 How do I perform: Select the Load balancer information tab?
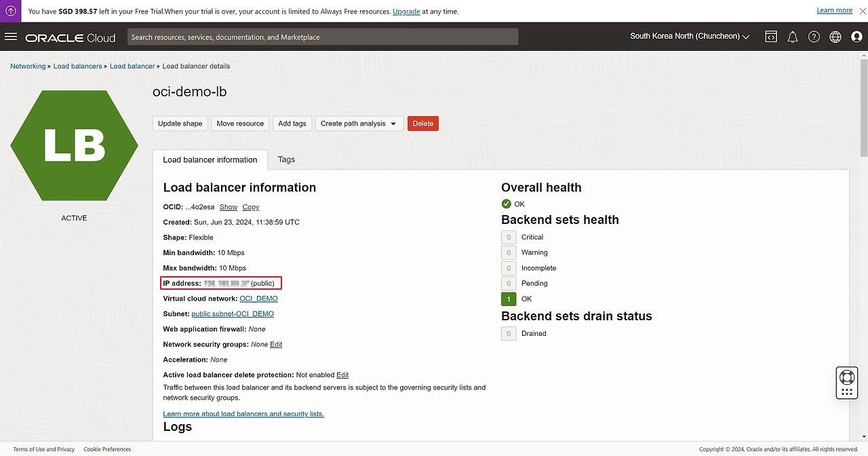click(210, 160)
